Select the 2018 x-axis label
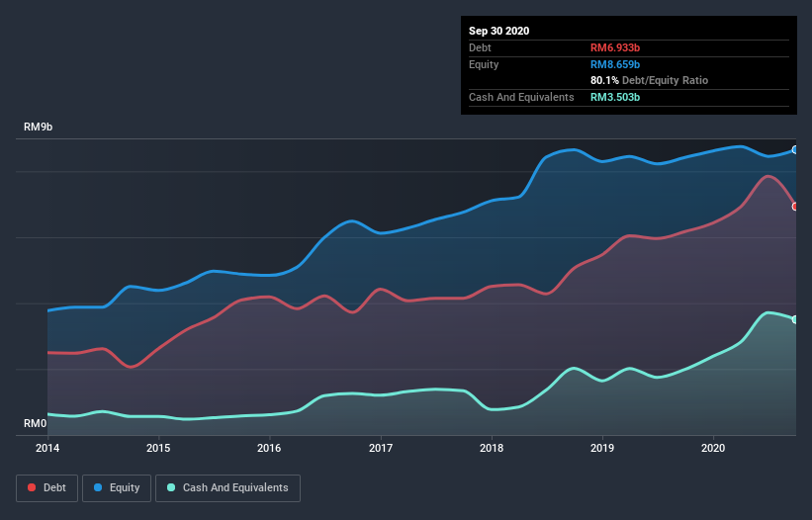 (x=492, y=448)
